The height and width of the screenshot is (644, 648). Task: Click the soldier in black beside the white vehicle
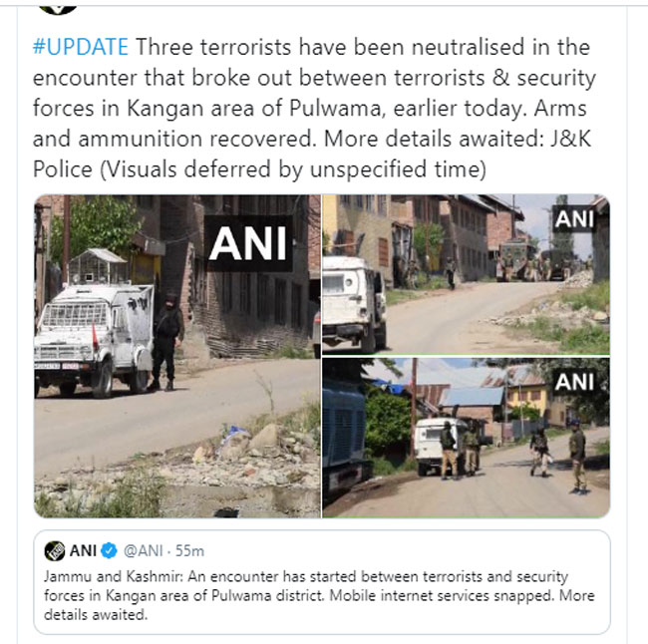[166, 342]
